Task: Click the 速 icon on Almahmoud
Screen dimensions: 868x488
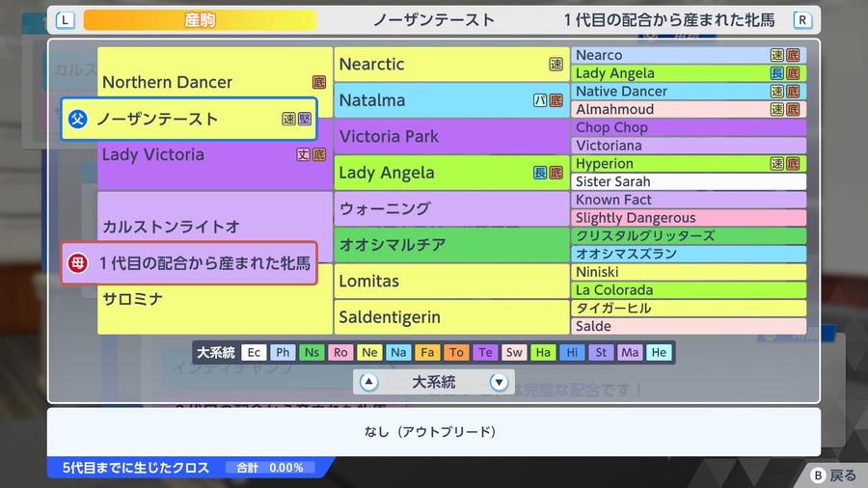Action: [x=777, y=110]
